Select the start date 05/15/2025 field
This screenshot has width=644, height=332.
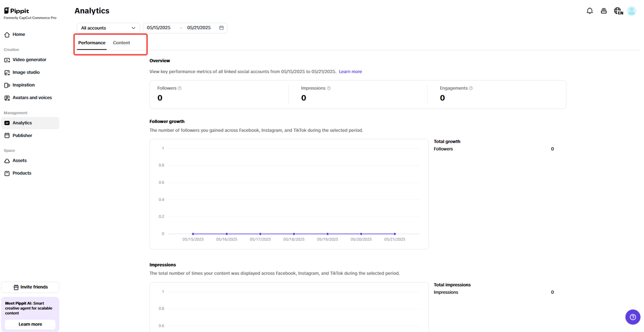pos(159,28)
